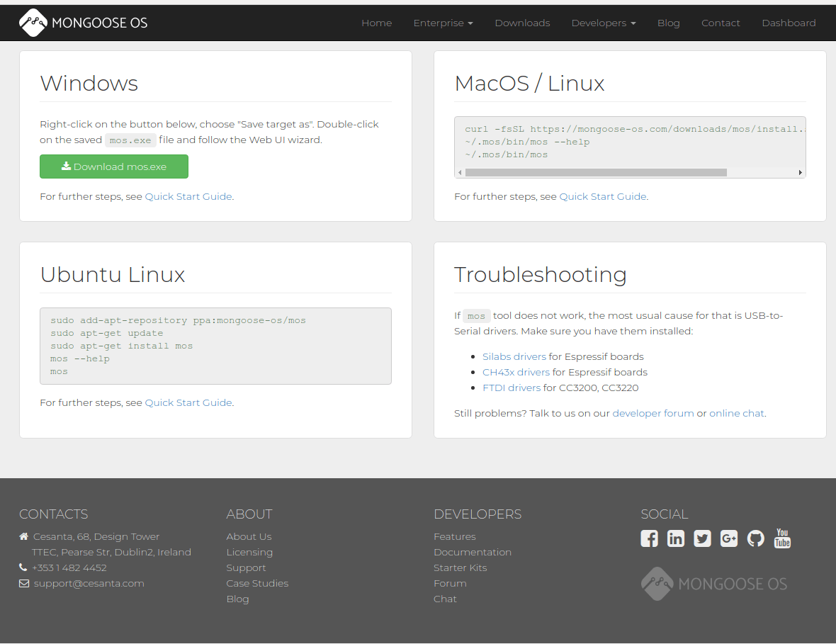Image resolution: width=836 pixels, height=644 pixels.
Task: Open the LinkedIn social icon
Action: coord(676,538)
